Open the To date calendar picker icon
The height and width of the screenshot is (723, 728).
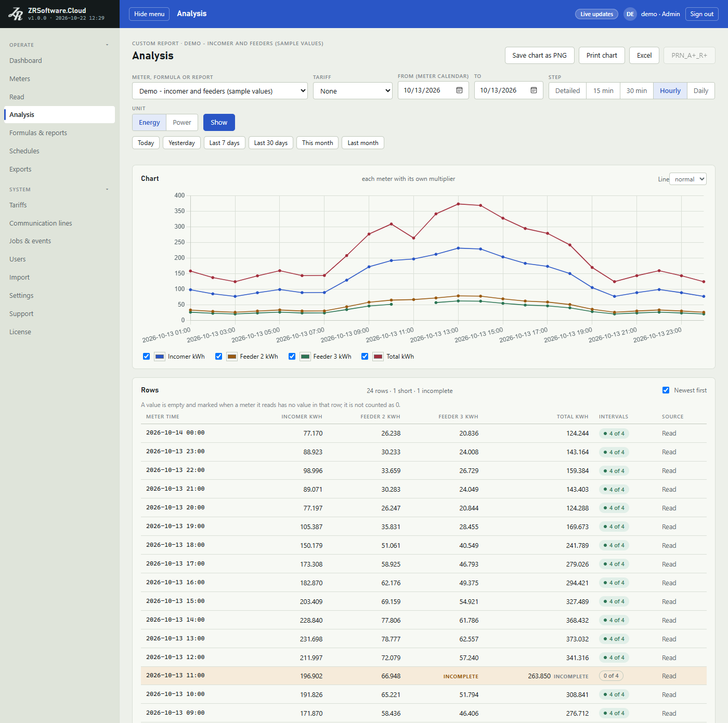[534, 90]
